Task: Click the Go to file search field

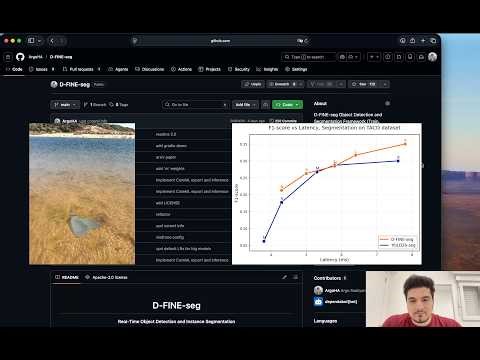Action: (196, 105)
